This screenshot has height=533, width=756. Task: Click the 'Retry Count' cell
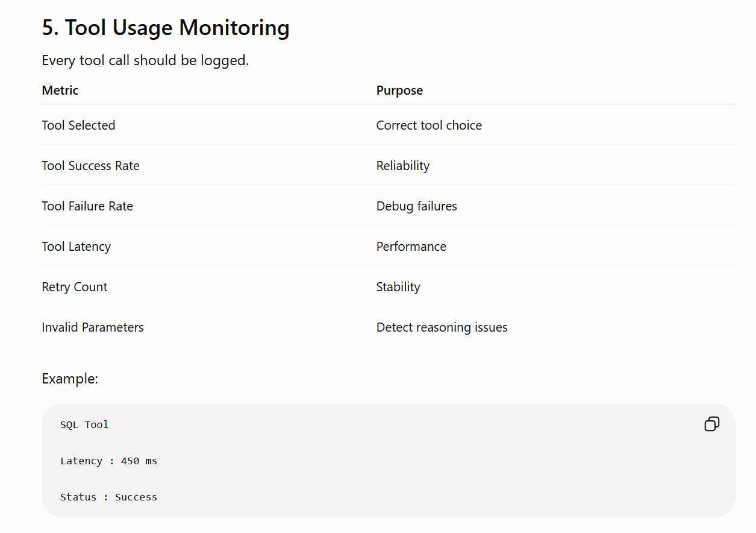pos(75,287)
